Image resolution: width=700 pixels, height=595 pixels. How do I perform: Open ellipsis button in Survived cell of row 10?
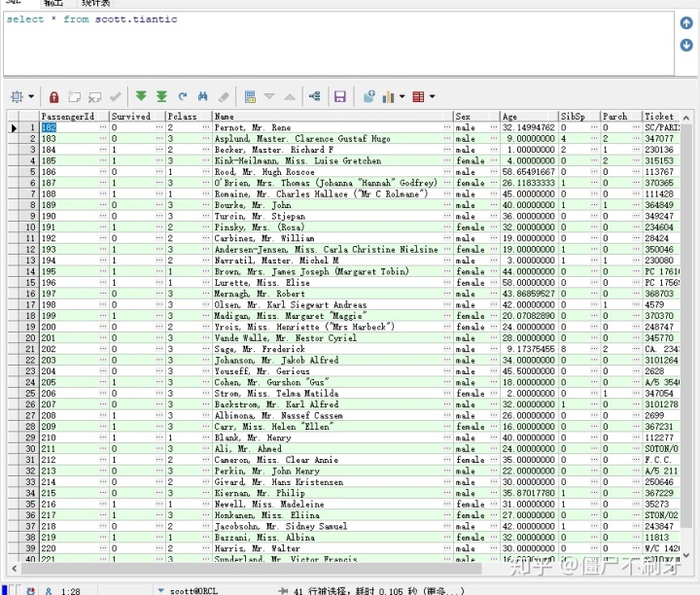(x=159, y=227)
